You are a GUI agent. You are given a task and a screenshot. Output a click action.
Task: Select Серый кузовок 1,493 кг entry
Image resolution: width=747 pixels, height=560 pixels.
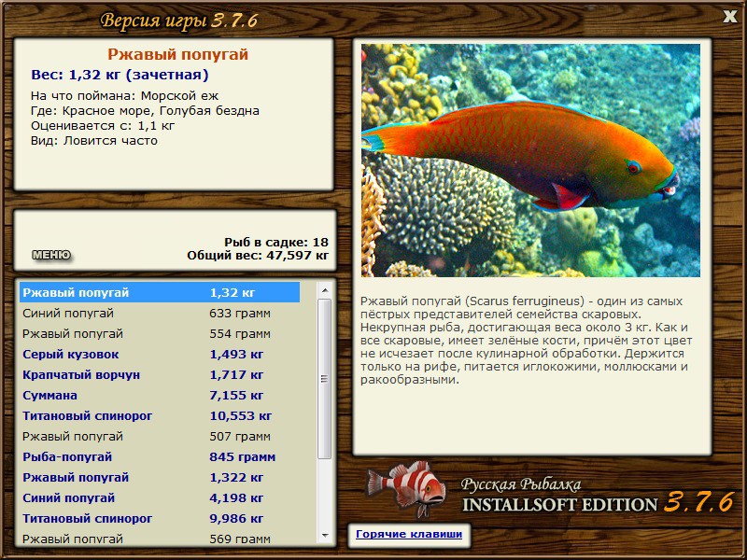pyautogui.click(x=160, y=355)
